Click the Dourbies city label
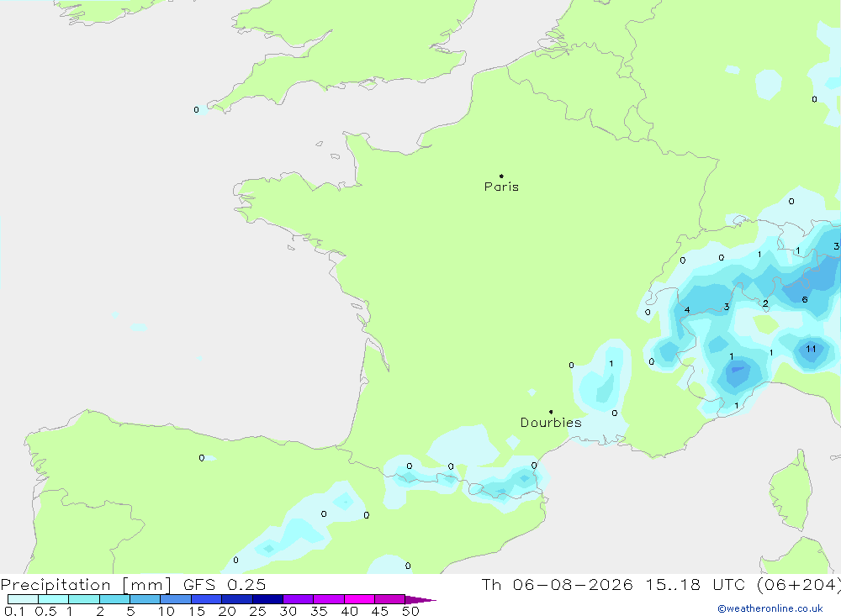This screenshot has height=616, width=841. point(551,423)
